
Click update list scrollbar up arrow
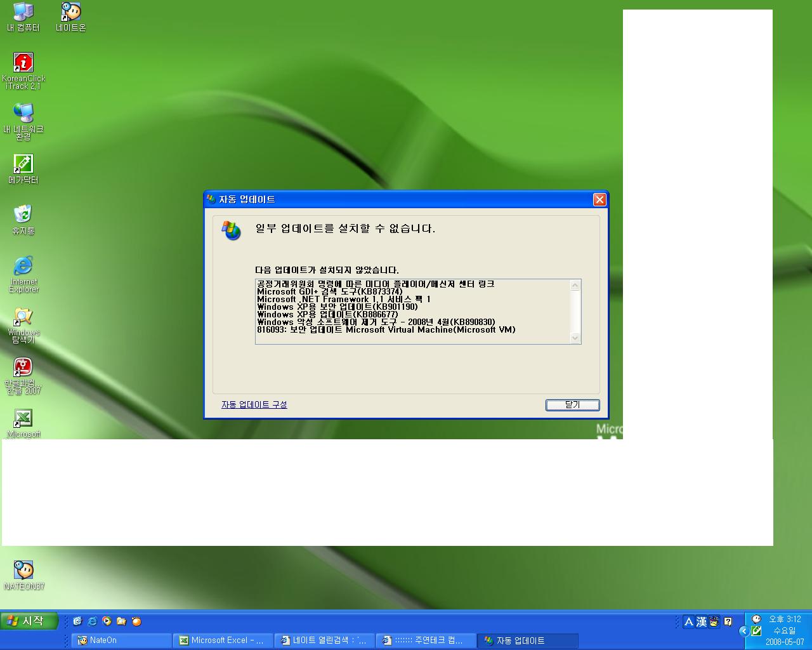(575, 286)
